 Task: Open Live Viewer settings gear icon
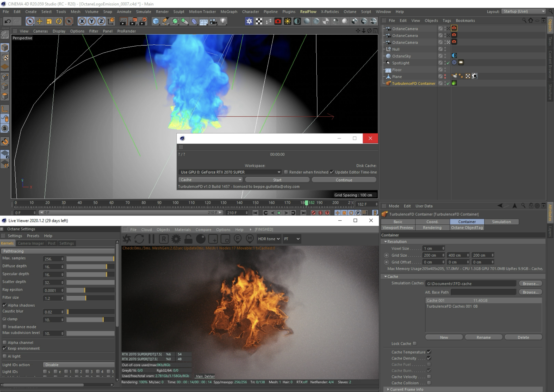(x=176, y=239)
